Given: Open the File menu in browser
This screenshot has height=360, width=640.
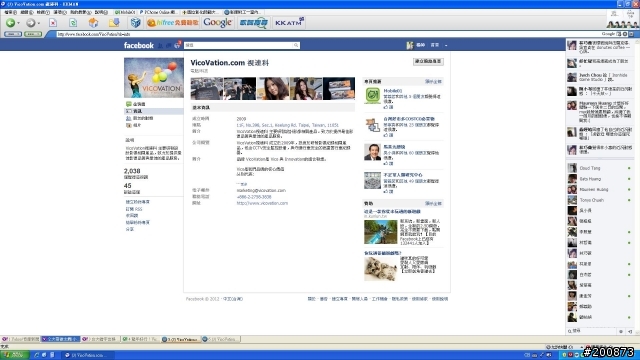Looking at the screenshot, I should (10, 12).
